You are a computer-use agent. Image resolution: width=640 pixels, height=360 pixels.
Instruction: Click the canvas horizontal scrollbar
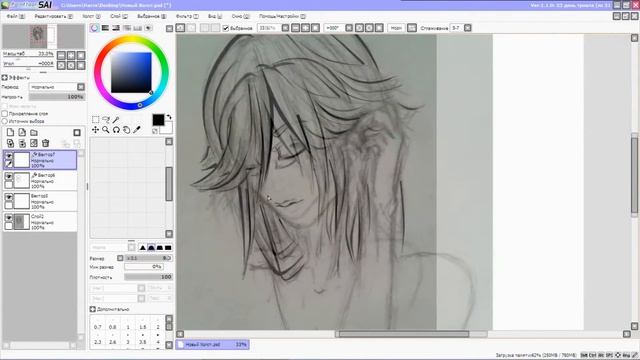coord(404,334)
